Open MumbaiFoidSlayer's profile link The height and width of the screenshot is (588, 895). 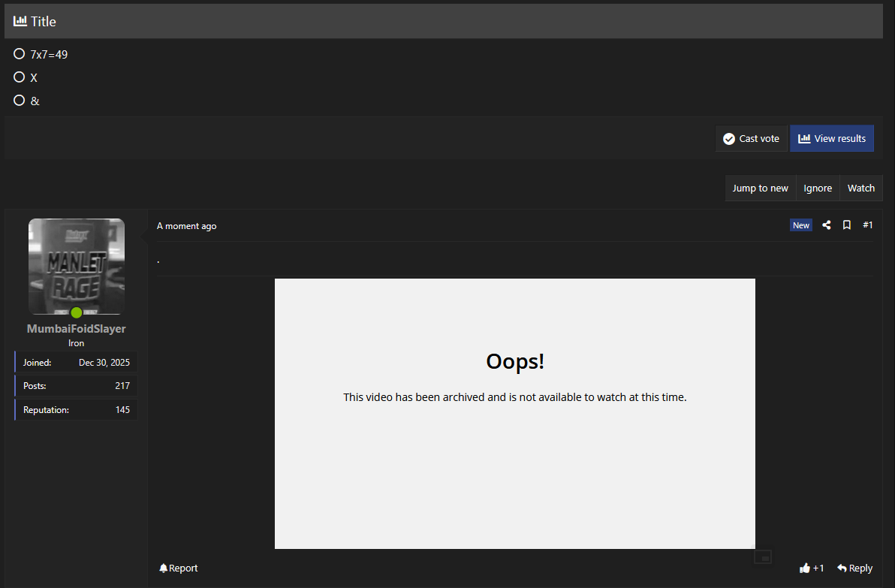[77, 329]
